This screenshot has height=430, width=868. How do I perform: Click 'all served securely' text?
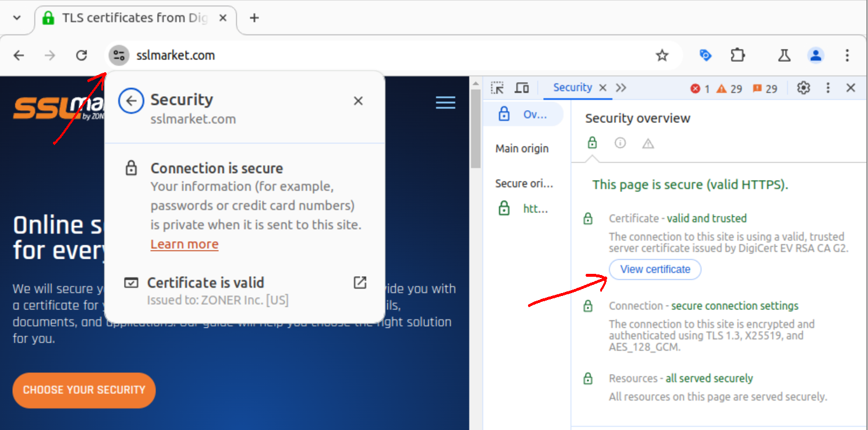click(x=709, y=379)
